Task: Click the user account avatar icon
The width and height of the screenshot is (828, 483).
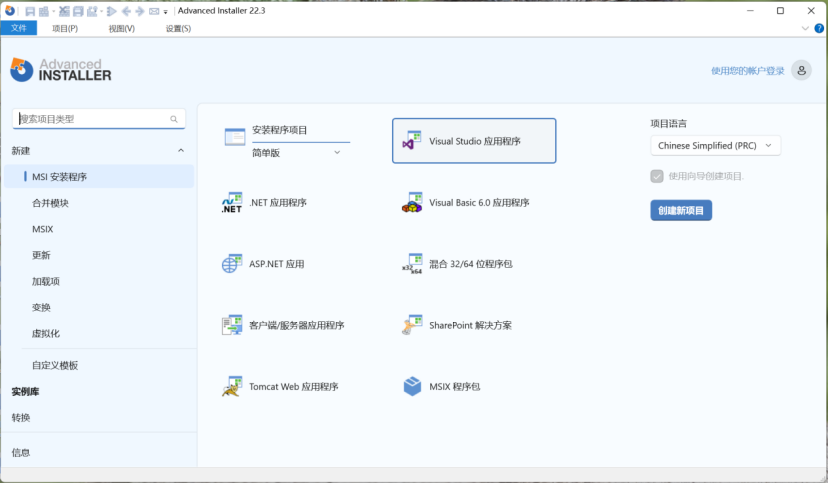Action: tap(801, 70)
